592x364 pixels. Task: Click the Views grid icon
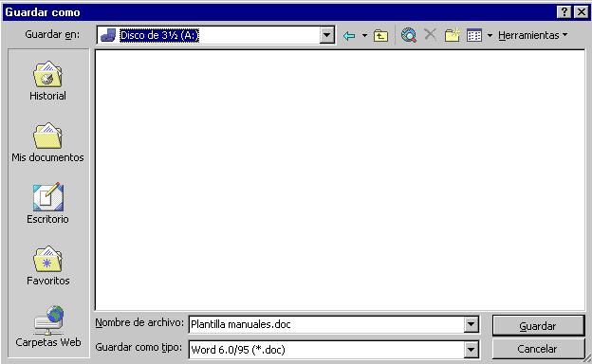click(474, 35)
